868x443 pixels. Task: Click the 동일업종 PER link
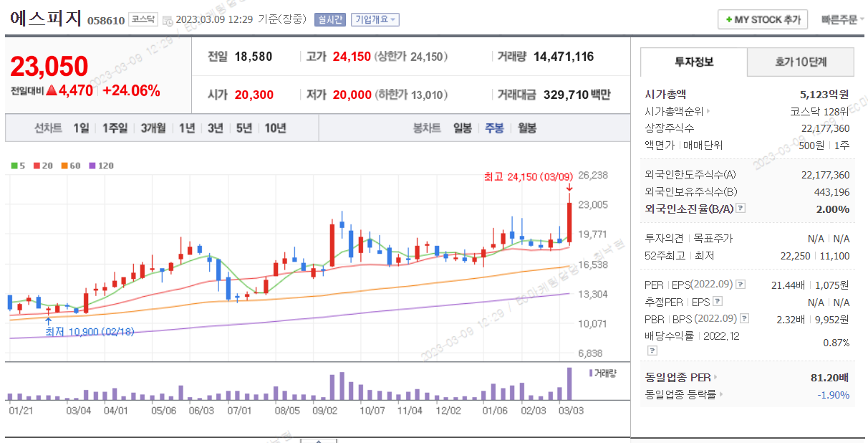point(677,377)
